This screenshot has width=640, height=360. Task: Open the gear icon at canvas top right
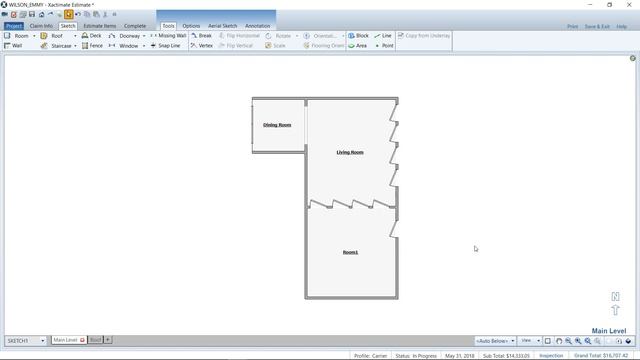[x=633, y=58]
